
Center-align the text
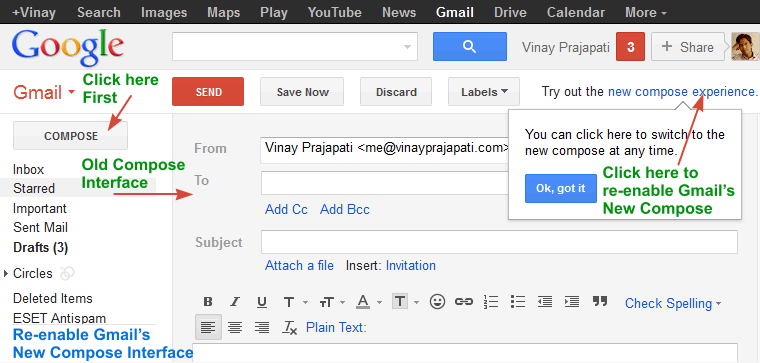(235, 328)
